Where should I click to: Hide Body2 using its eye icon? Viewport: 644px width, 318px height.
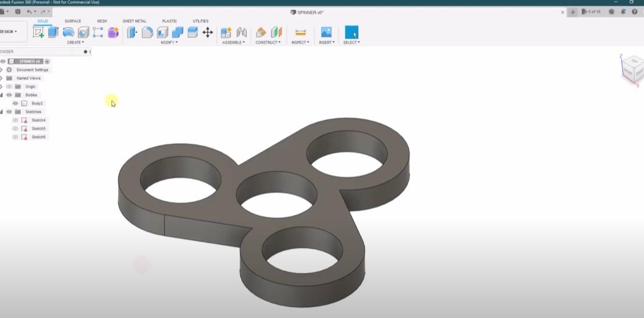(15, 103)
